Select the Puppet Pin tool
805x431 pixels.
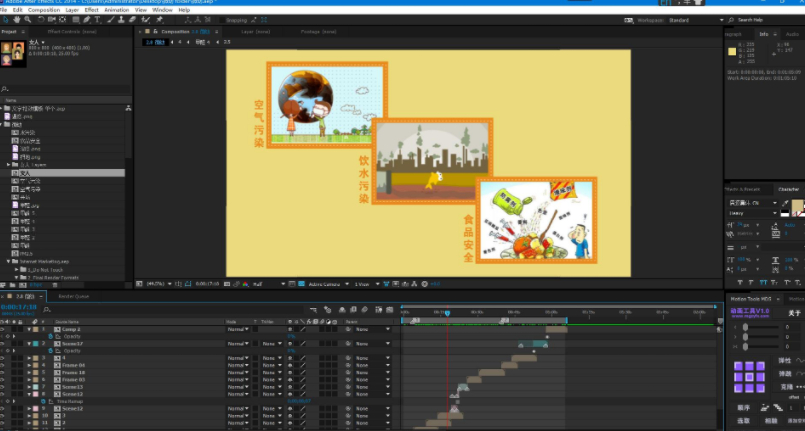click(x=159, y=19)
